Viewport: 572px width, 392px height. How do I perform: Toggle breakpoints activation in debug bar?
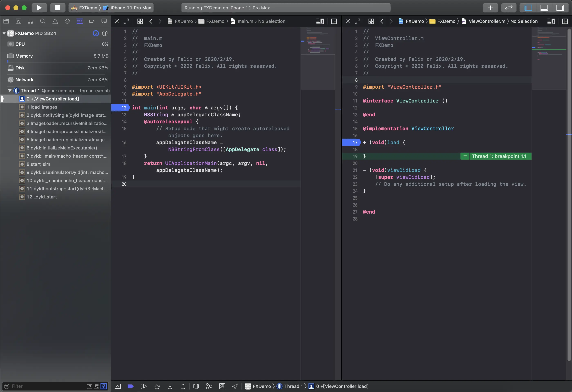(131, 386)
